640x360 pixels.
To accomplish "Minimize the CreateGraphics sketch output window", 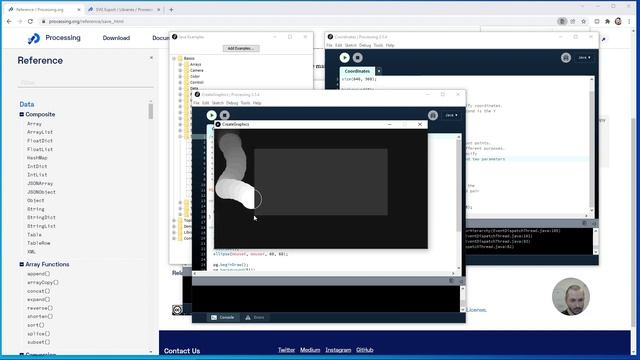I will (389, 124).
